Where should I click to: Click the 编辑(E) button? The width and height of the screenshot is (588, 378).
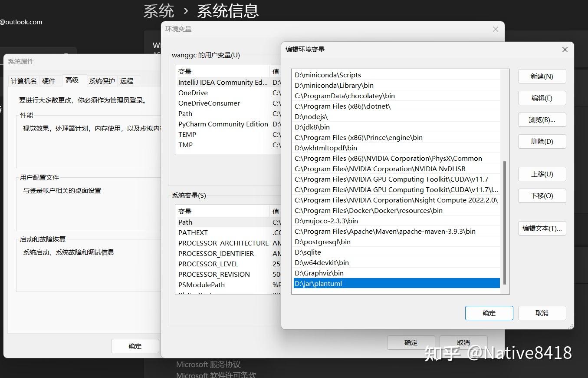541,98
